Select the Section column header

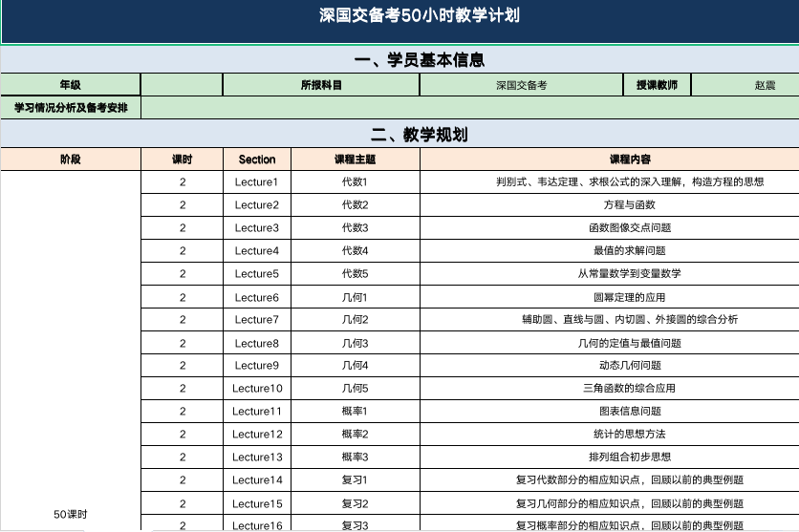click(x=257, y=160)
